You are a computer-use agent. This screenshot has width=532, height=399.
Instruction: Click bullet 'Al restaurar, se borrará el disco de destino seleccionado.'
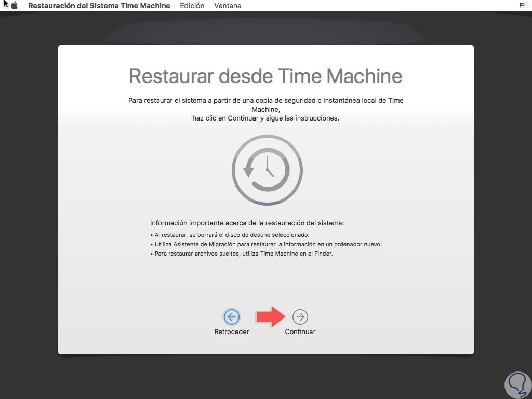coord(230,235)
